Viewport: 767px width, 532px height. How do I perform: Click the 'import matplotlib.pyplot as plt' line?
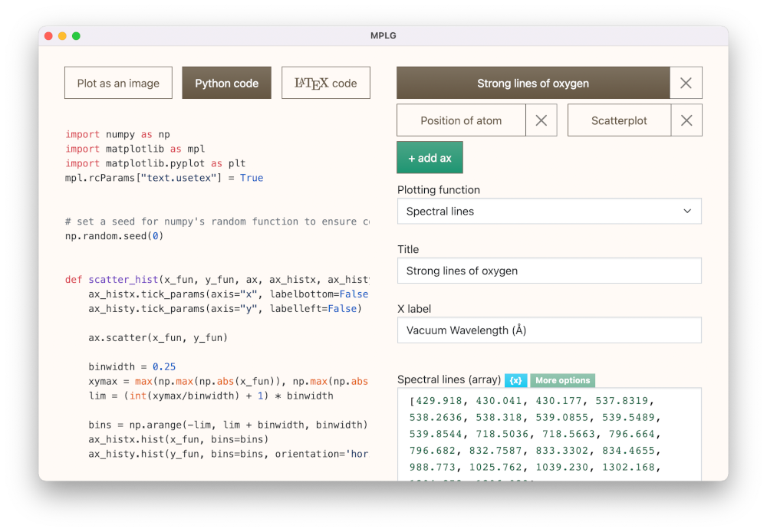click(x=155, y=163)
